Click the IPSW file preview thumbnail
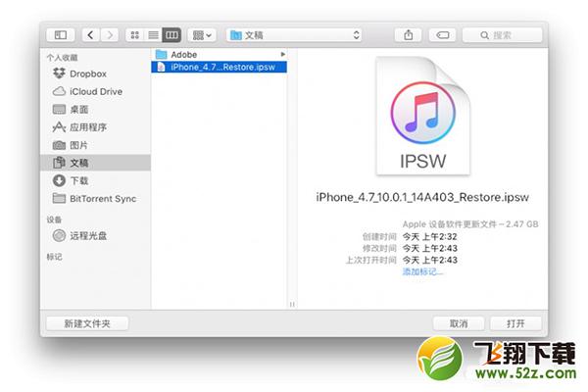The height and width of the screenshot is (392, 588). (x=423, y=116)
